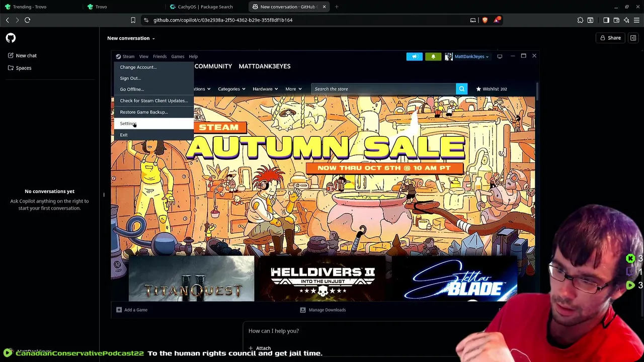Open the COMMUNITY section in Steam
Image resolution: width=644 pixels, height=362 pixels.
click(213, 66)
